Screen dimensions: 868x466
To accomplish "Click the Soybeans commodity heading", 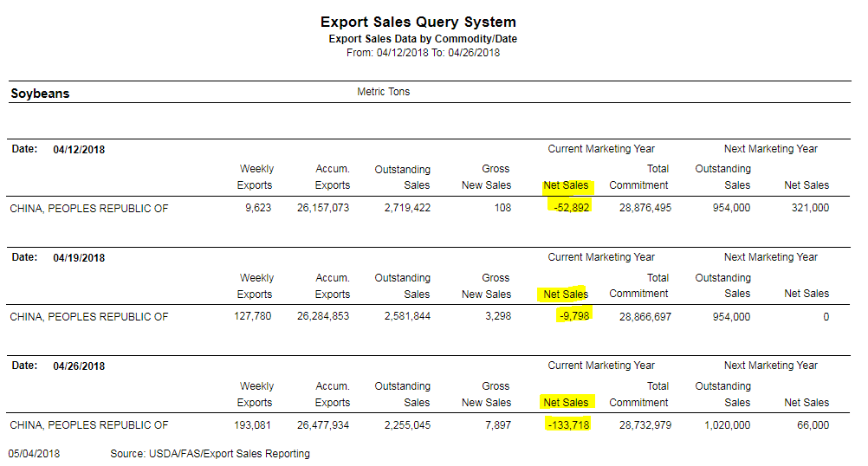I will pos(40,94).
